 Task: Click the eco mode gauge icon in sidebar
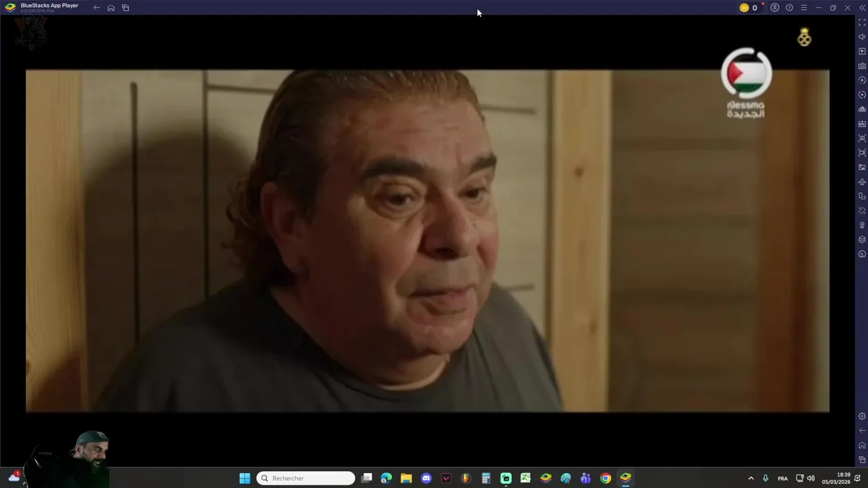tap(862, 254)
